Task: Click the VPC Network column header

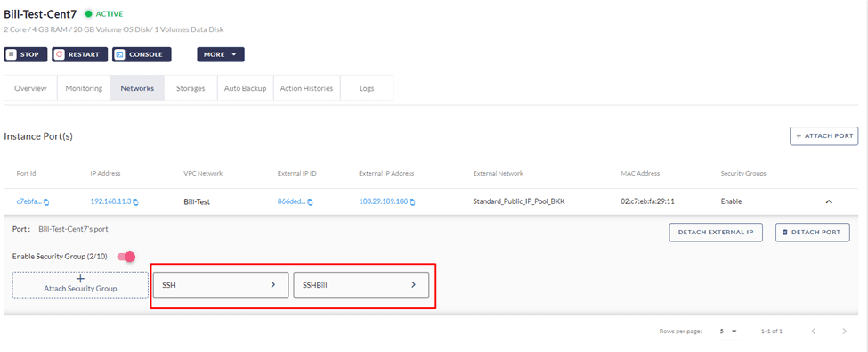Action: [203, 174]
